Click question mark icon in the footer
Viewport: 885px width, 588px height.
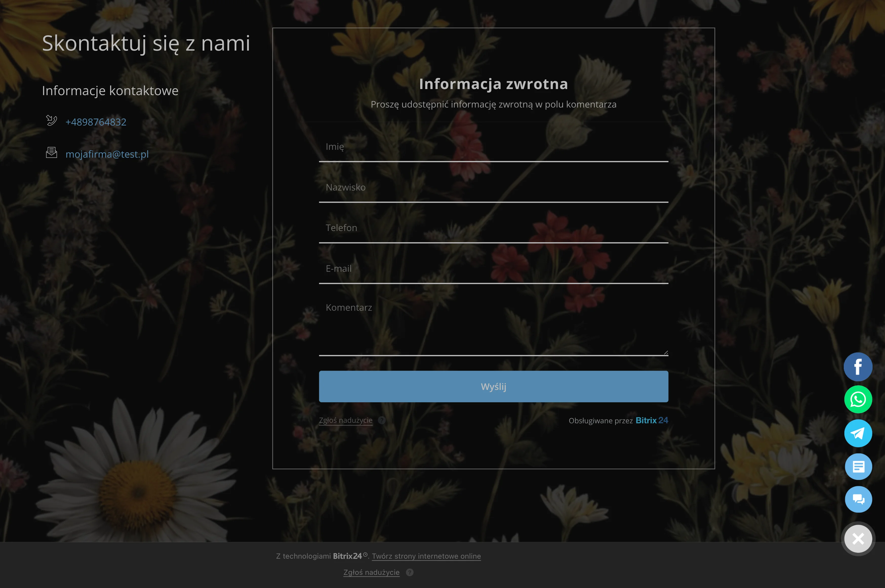pyautogui.click(x=410, y=572)
